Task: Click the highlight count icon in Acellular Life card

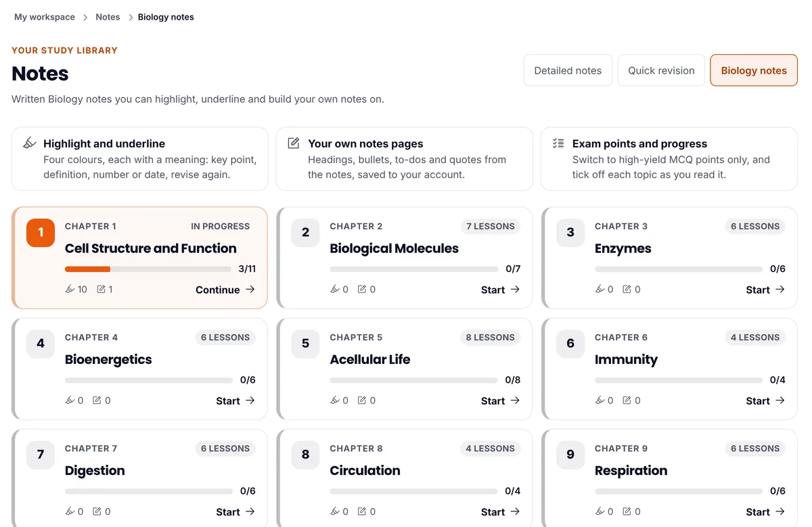Action: tap(334, 400)
